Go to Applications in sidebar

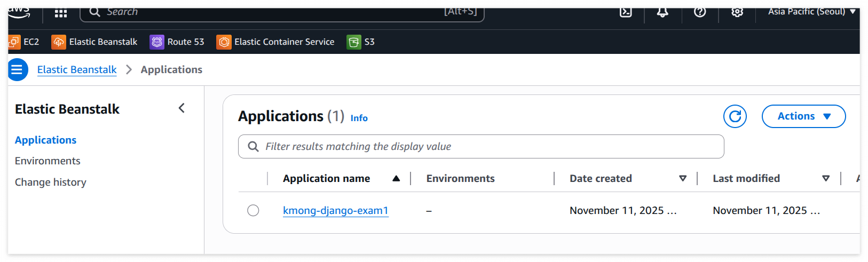click(45, 140)
